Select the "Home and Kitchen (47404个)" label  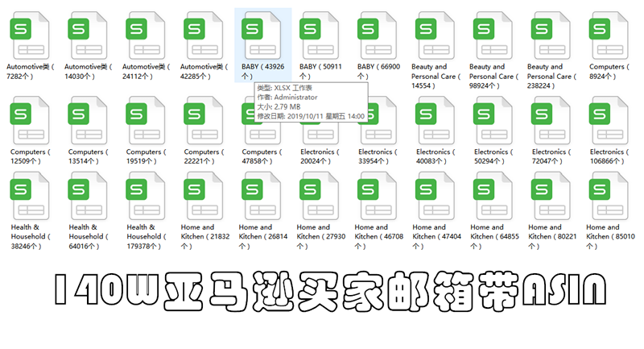pyautogui.click(x=436, y=237)
